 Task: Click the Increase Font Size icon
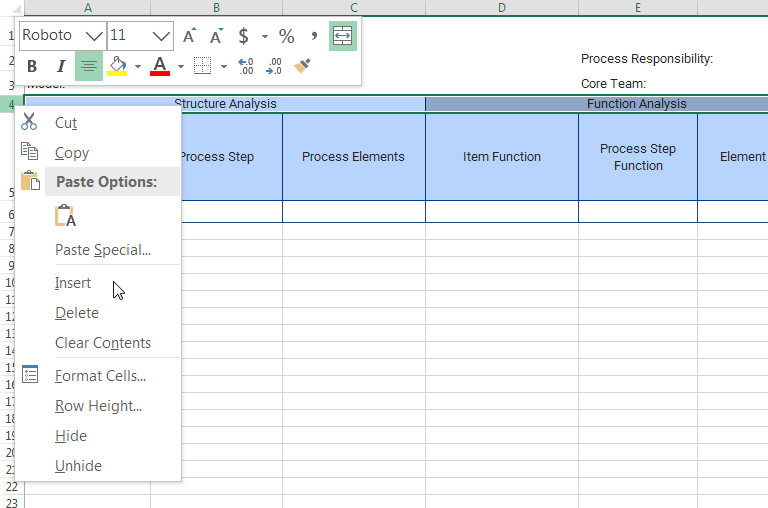(189, 36)
